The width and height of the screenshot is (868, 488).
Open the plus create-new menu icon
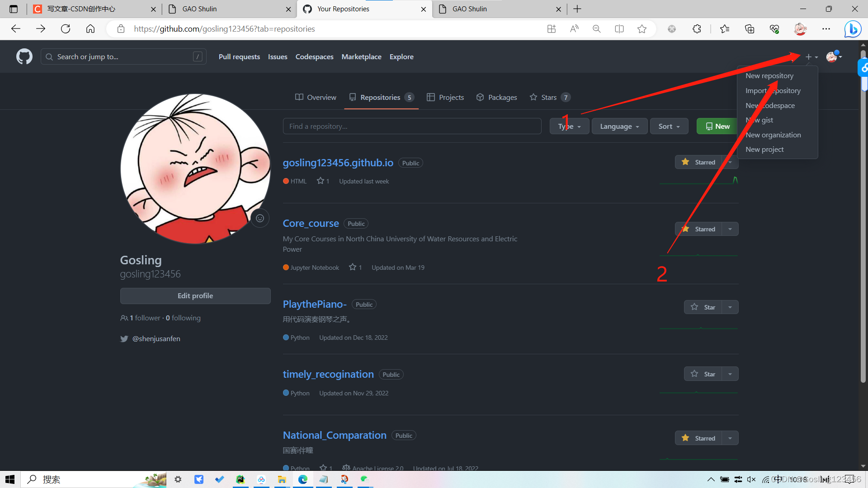coord(811,57)
